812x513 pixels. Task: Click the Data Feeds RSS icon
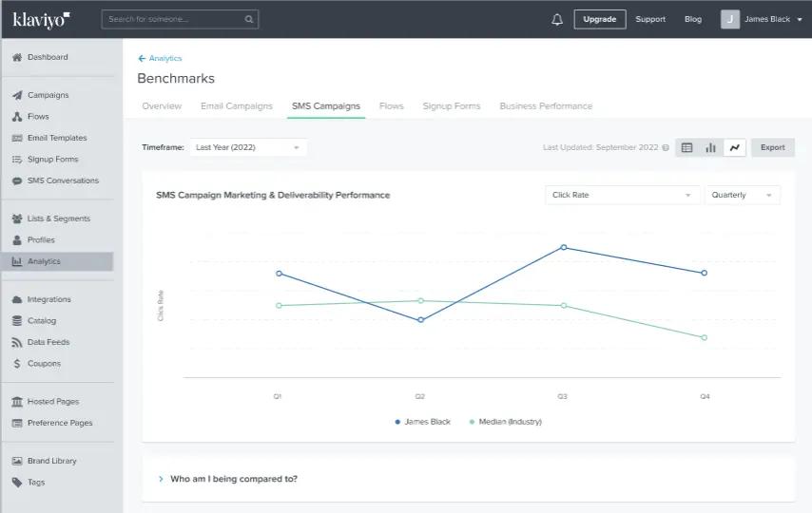[x=17, y=342]
